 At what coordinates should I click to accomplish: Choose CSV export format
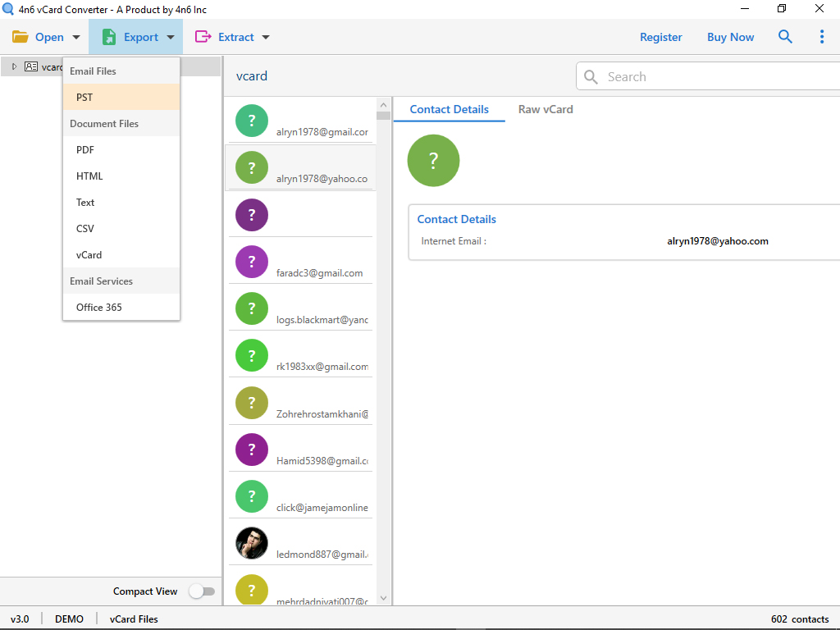click(121, 228)
